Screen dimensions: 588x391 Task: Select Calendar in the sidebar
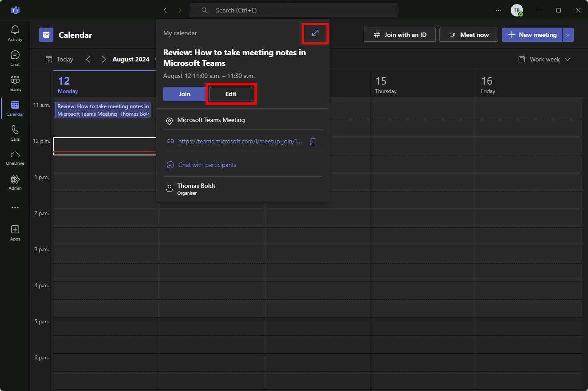point(15,108)
